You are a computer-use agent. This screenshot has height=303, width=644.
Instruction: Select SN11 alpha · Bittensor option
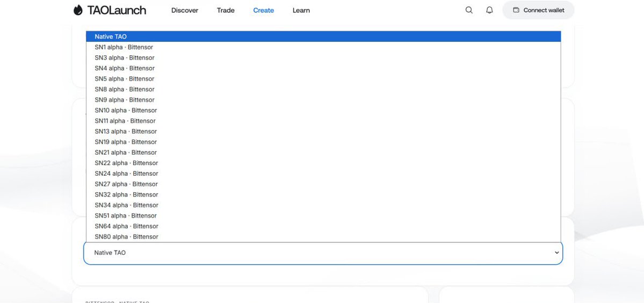[x=324, y=121]
